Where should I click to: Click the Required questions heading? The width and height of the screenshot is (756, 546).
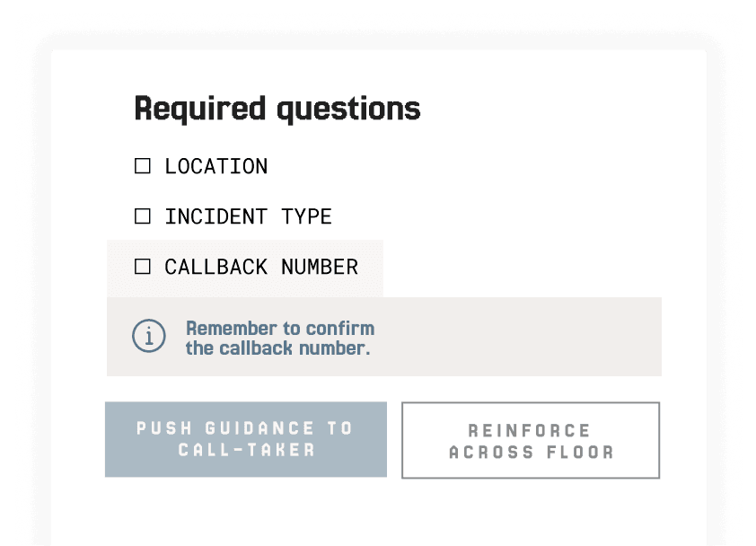(x=277, y=110)
